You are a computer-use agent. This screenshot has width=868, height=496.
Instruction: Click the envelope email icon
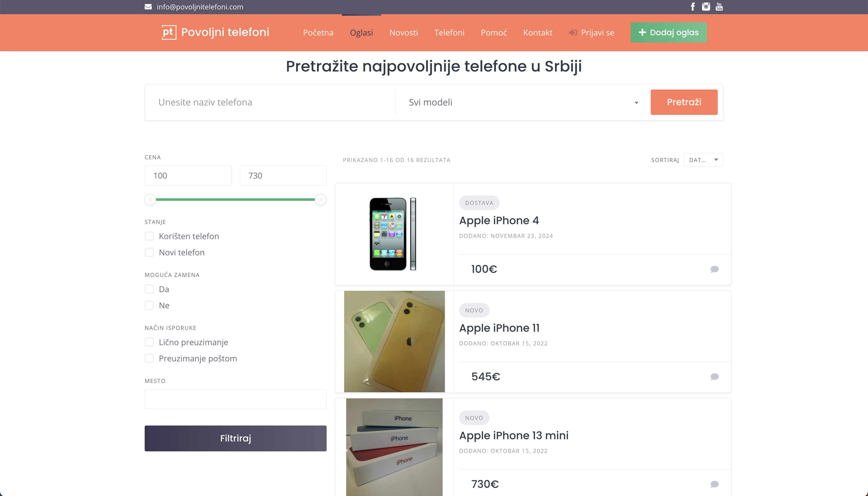[148, 7]
